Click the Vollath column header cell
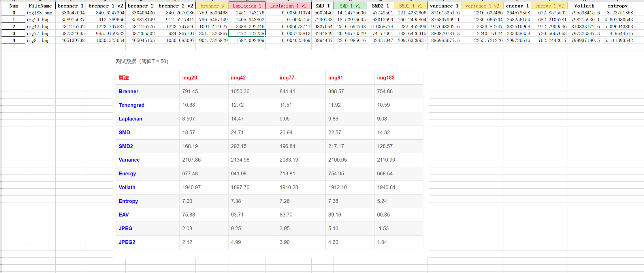This screenshot has width=644, height=273. pyautogui.click(x=584, y=6)
